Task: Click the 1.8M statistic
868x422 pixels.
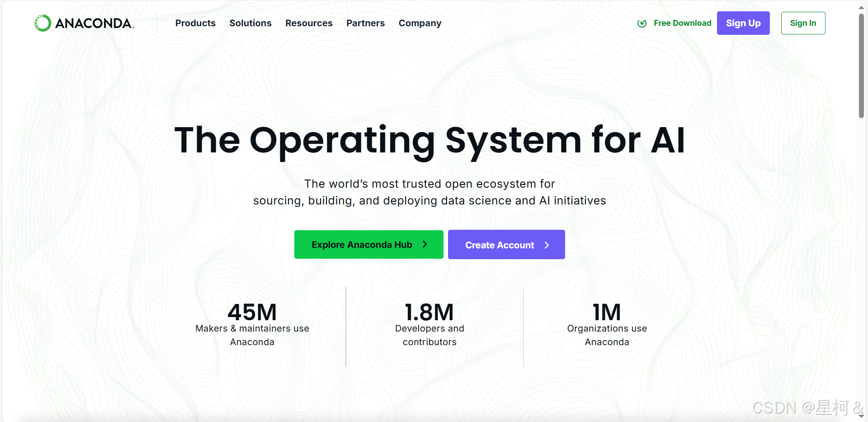Action: coord(429,312)
